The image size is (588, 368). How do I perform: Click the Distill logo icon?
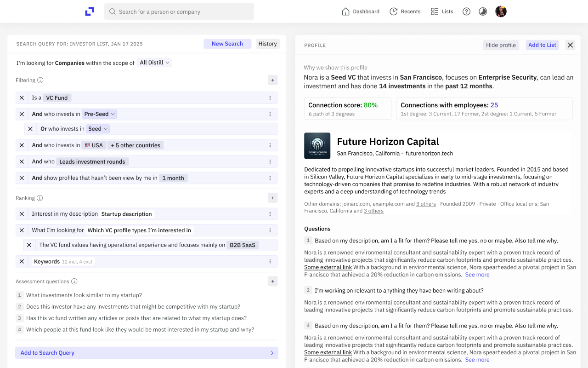click(90, 11)
